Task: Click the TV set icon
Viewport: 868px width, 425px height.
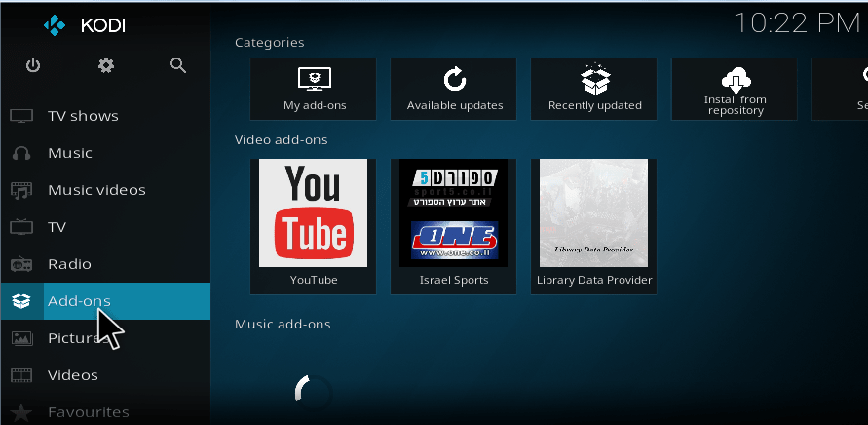Action: [21, 227]
